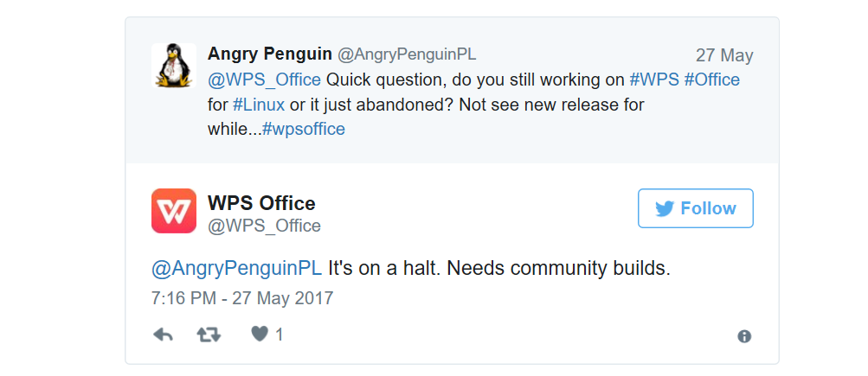The image size is (868, 376).
Task: Retweet the WPS Office tweet
Action: click(209, 335)
